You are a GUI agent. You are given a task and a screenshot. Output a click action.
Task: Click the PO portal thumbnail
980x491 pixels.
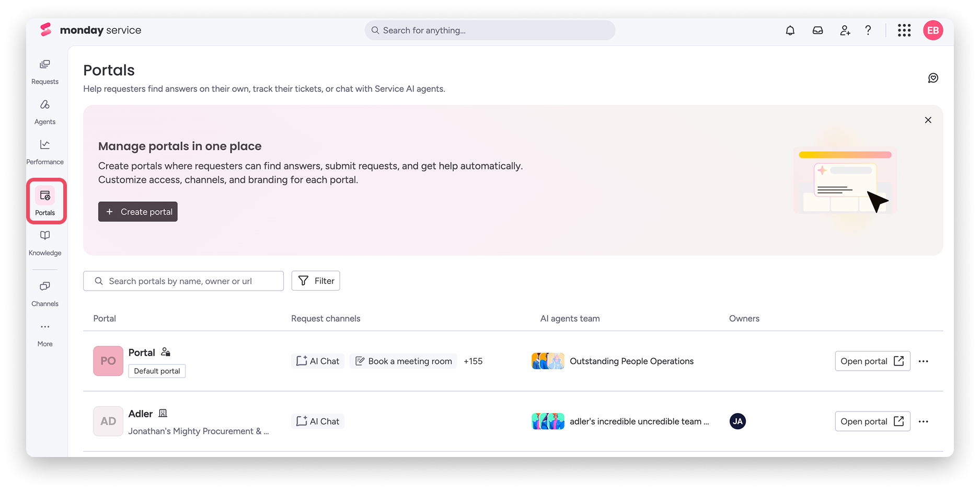108,361
